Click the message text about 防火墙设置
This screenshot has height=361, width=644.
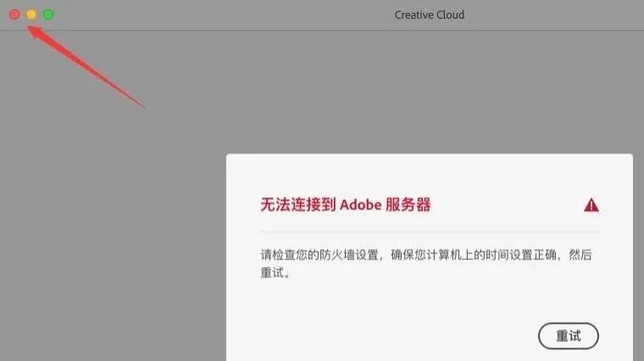(426, 264)
